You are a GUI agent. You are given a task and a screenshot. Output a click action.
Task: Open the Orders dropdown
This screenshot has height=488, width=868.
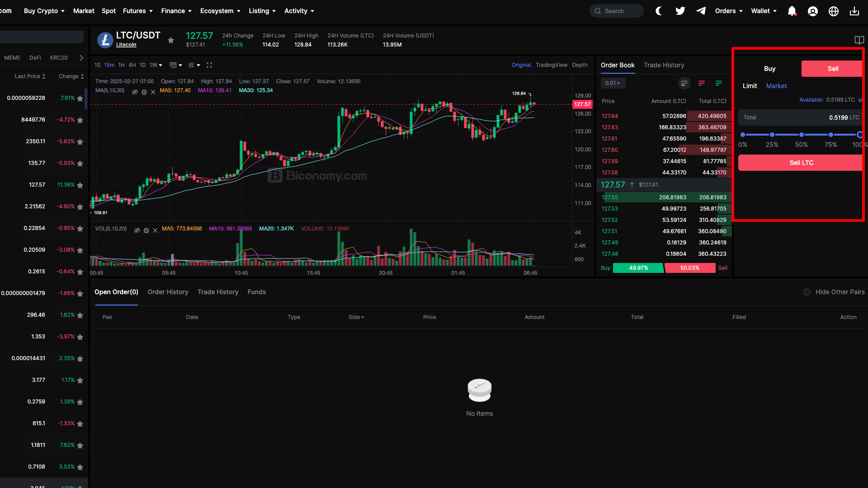point(729,11)
